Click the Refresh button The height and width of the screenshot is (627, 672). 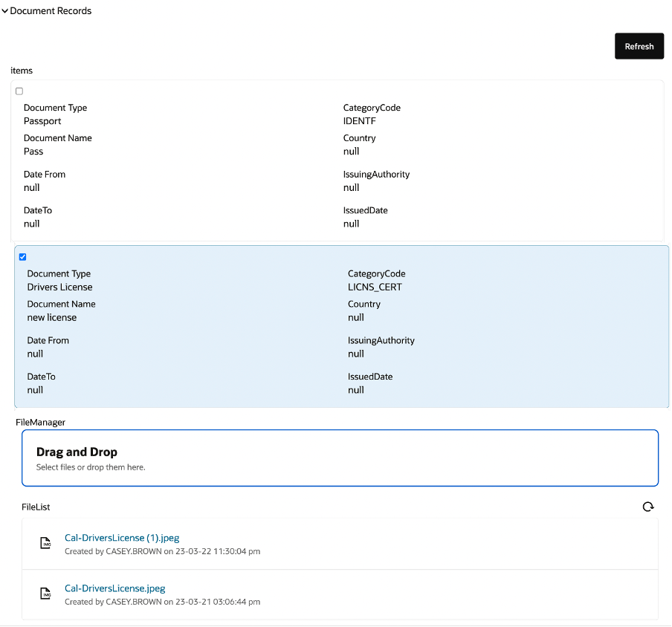[639, 45]
